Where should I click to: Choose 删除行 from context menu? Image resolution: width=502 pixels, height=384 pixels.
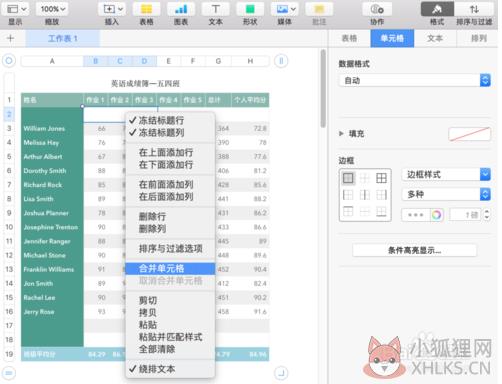(170, 216)
